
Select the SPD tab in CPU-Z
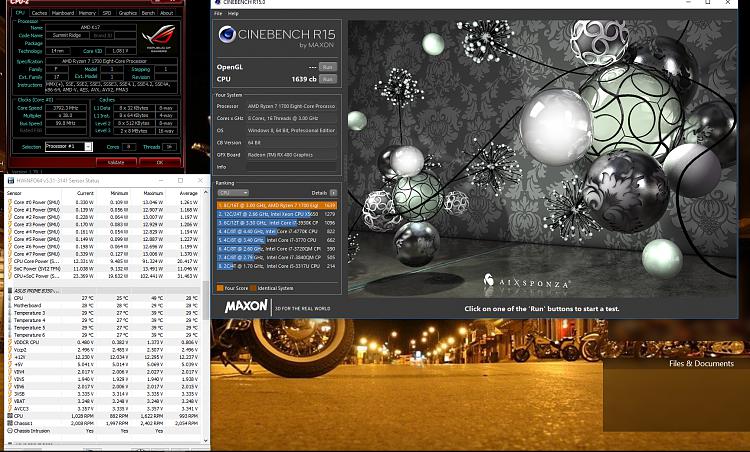(x=107, y=13)
